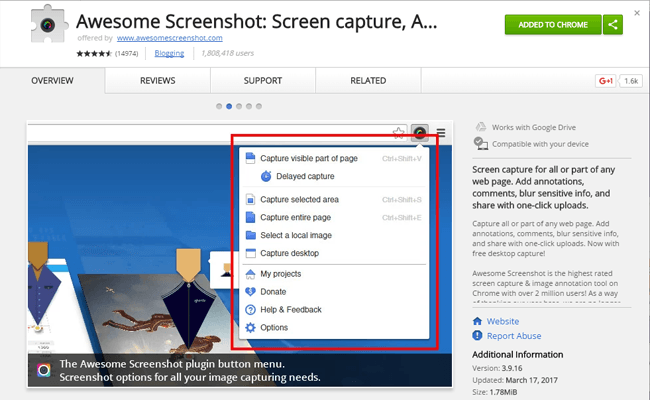The width and height of the screenshot is (650, 400).
Task: Click the Ctrl+Shift+S shortcut text
Action: tap(402, 199)
